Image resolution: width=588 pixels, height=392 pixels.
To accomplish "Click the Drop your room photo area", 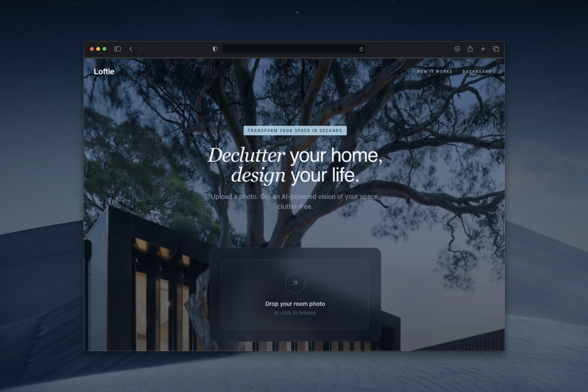I will 295,304.
